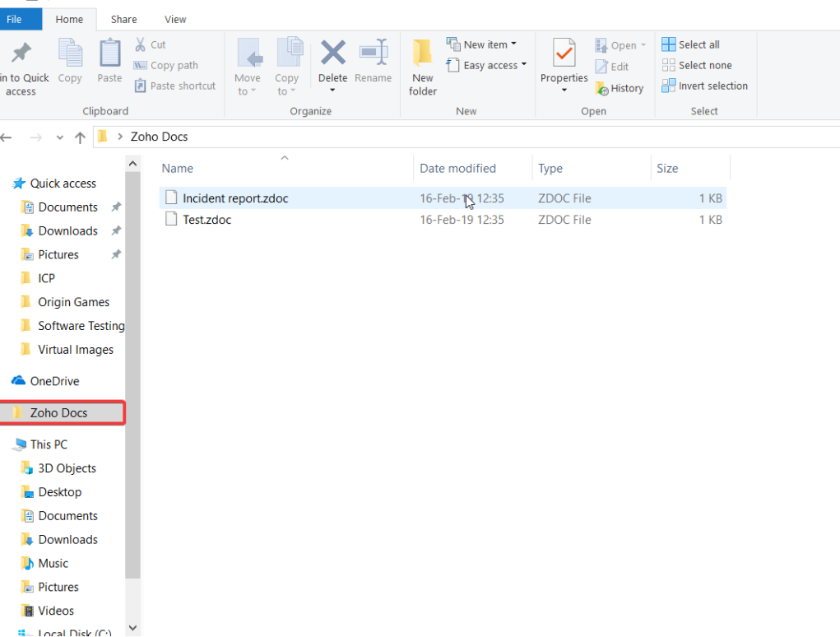Click the pin icon beside Documents
840x637 pixels.
point(116,207)
